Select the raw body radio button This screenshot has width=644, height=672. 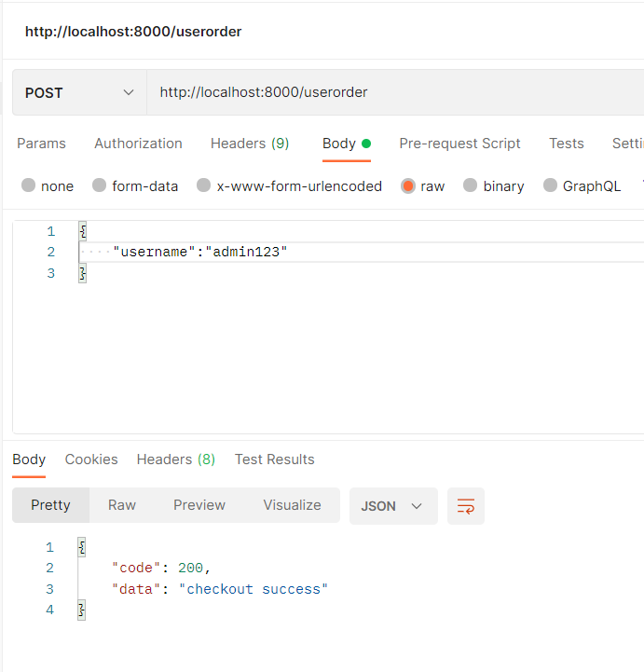click(408, 186)
